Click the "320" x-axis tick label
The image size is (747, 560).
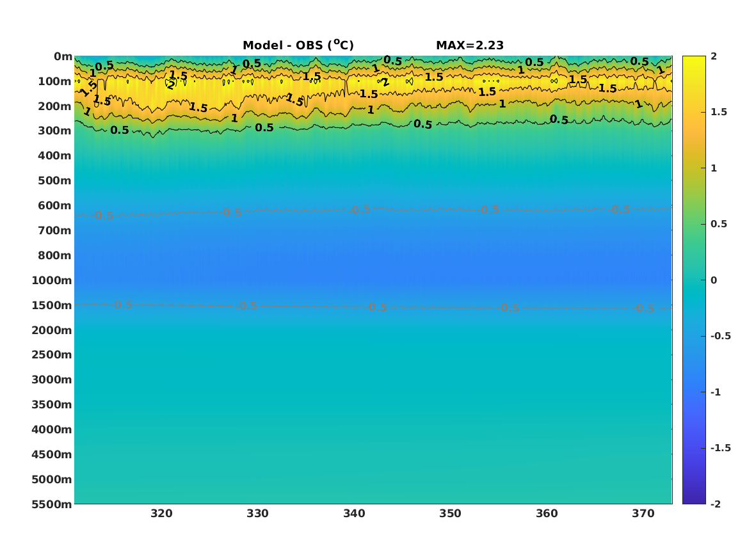pos(161,513)
